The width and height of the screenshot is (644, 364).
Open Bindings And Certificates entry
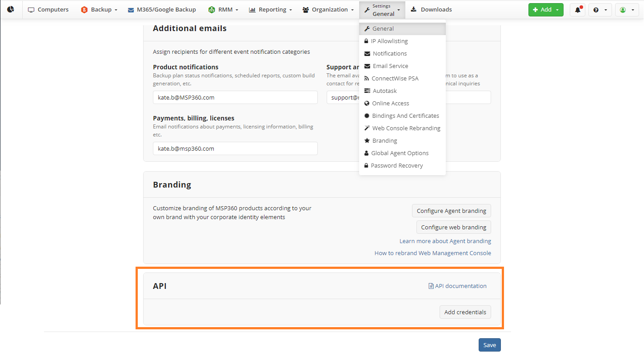[402, 116]
